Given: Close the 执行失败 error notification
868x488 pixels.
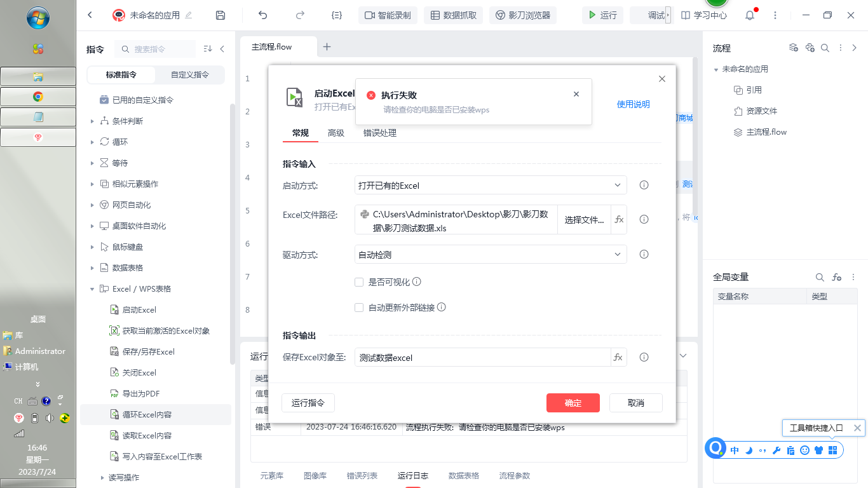Looking at the screenshot, I should point(576,95).
